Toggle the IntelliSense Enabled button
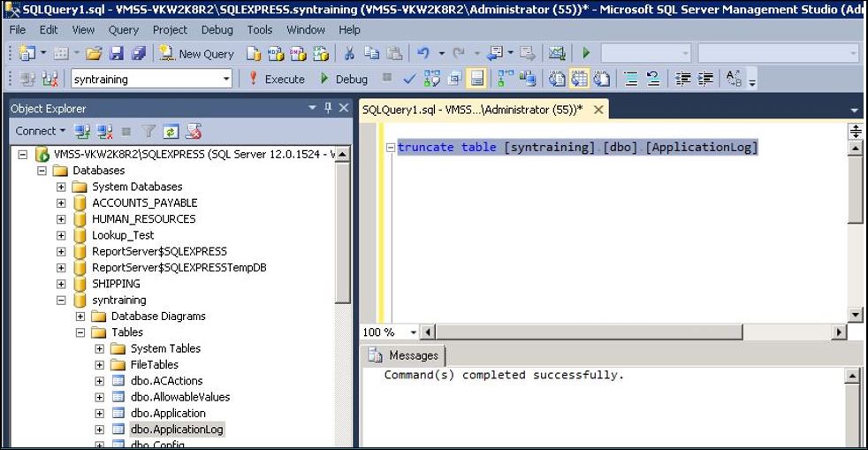The width and height of the screenshot is (868, 450). point(476,80)
